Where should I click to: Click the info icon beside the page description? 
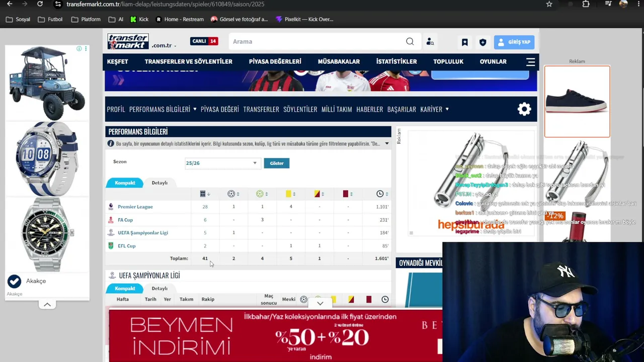point(111,144)
